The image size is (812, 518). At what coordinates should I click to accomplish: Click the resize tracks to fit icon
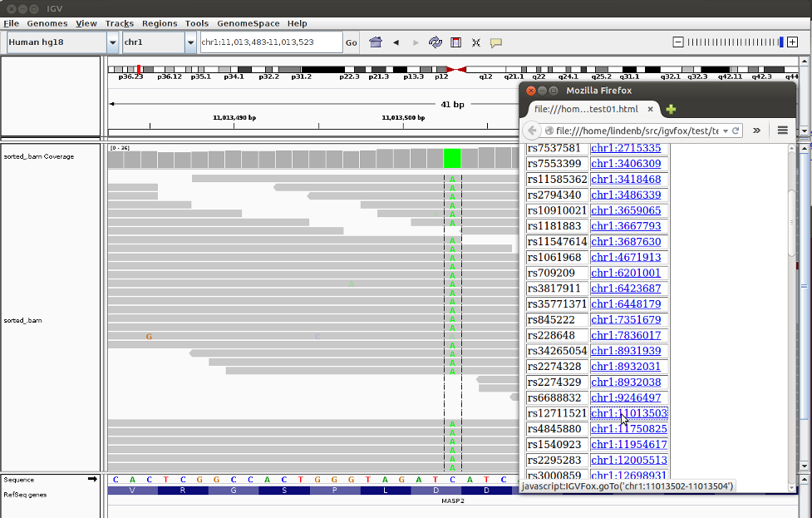[x=476, y=42]
